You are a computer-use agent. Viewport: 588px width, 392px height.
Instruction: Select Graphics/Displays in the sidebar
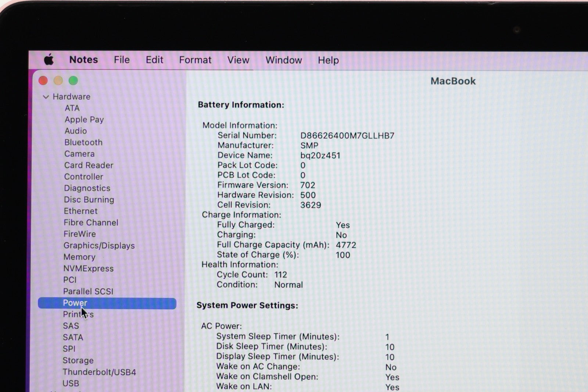pos(99,245)
